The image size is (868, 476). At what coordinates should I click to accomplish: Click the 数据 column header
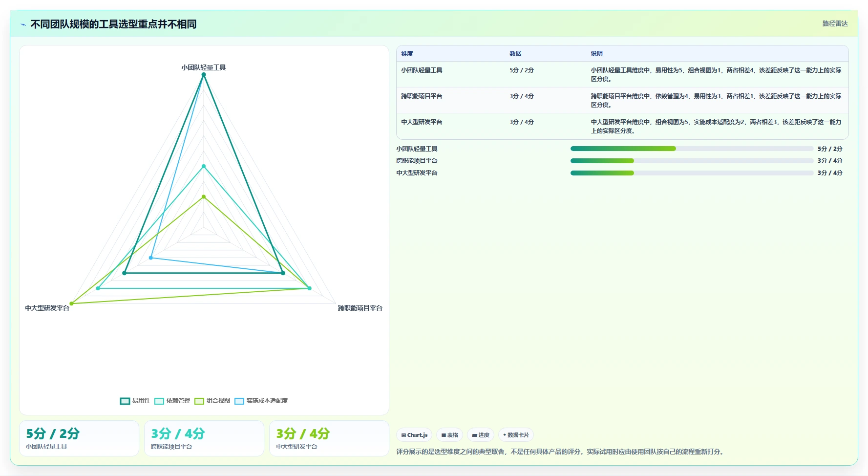tap(516, 54)
